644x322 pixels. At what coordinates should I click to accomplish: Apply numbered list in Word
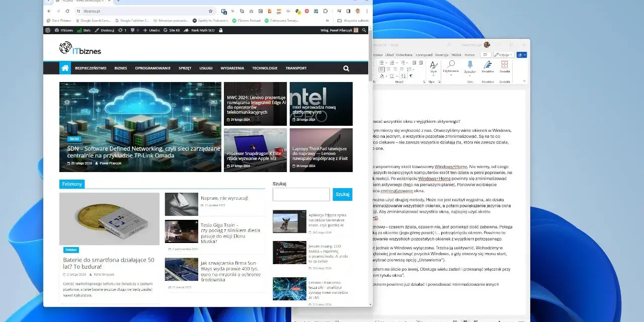pyautogui.click(x=392, y=62)
